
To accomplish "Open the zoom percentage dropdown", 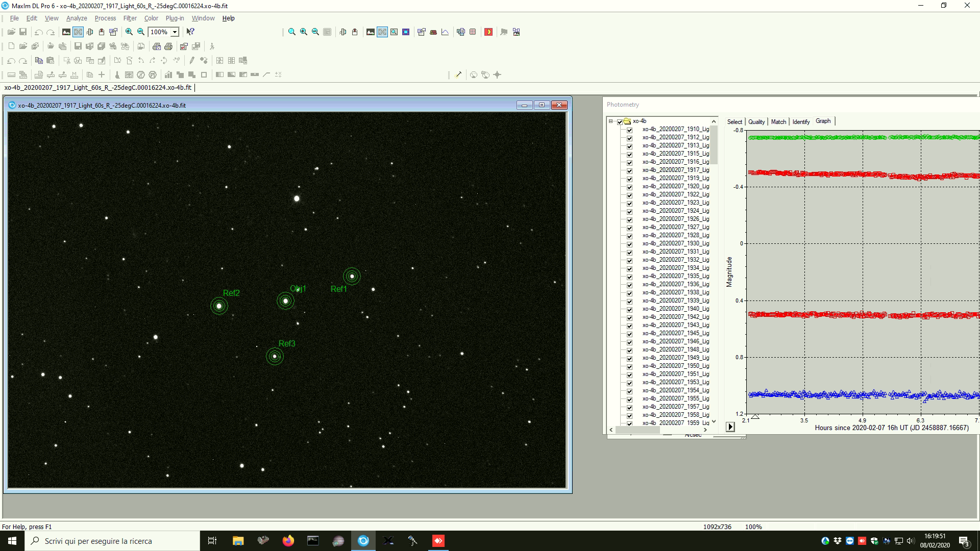I will 175,32.
